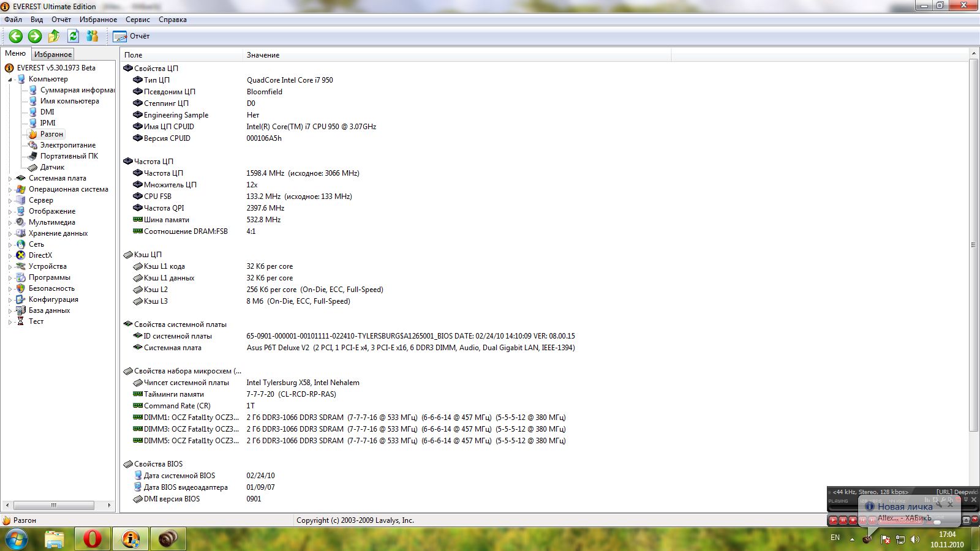Show hidden tray icons arrow
Screen dimensions: 980x551
[x=852, y=539]
